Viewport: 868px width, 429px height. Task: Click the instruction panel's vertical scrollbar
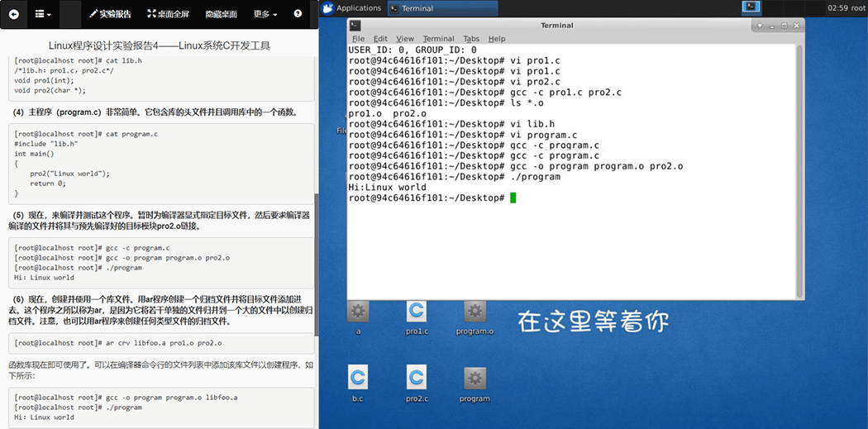coord(316,265)
